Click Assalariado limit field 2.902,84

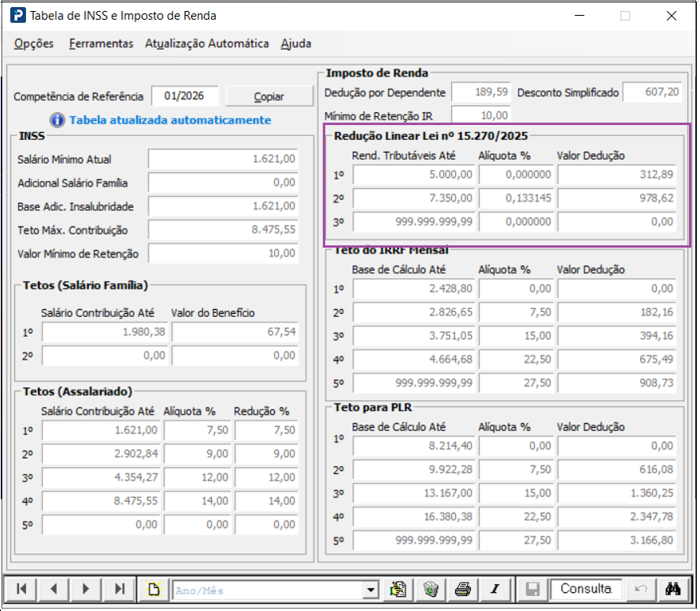click(101, 454)
